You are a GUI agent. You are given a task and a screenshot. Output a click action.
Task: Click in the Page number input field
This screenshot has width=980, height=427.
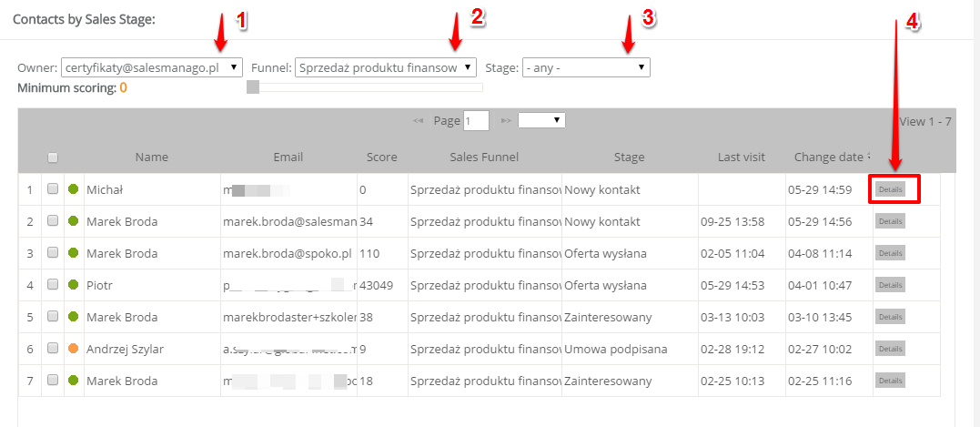[x=476, y=121]
